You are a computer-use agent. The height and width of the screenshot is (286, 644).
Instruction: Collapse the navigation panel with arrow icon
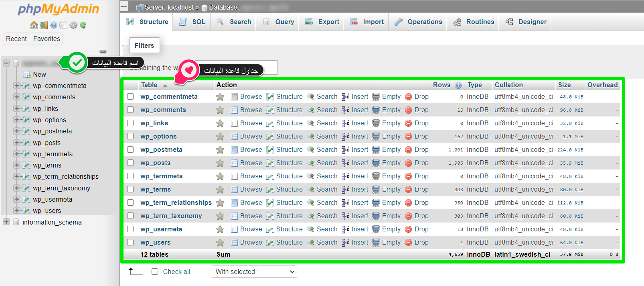(124, 6)
